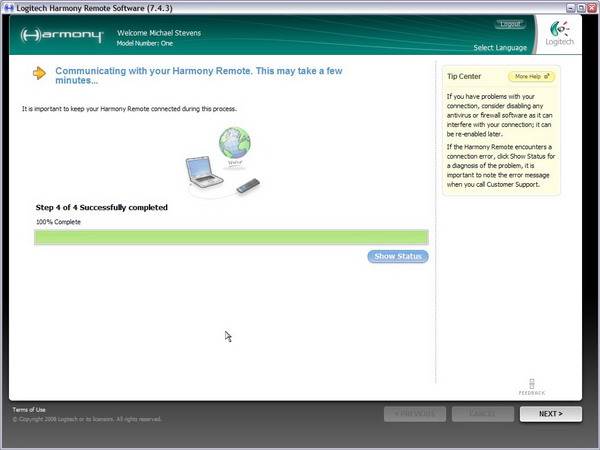Open the Select Language link
Screen dimensions: 600x450
pyautogui.click(x=500, y=47)
